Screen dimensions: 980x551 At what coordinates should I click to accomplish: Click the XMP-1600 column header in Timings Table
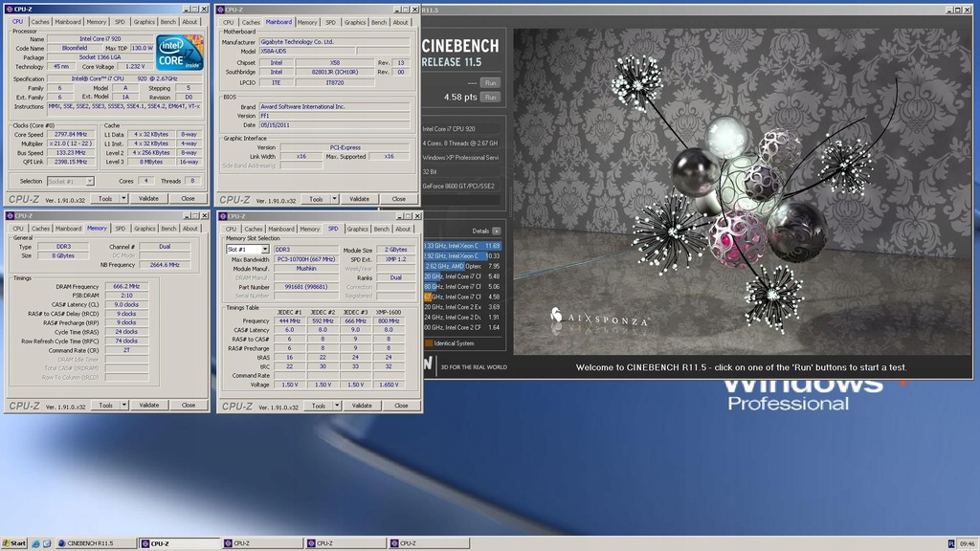coord(389,313)
